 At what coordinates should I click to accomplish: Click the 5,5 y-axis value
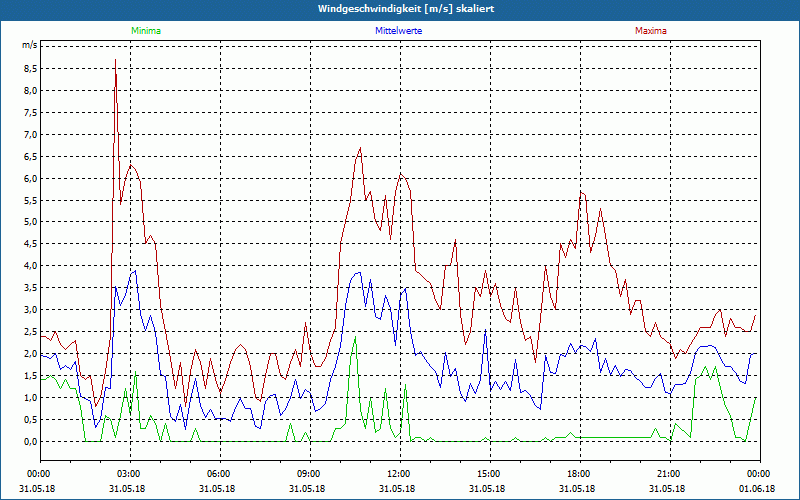point(31,201)
